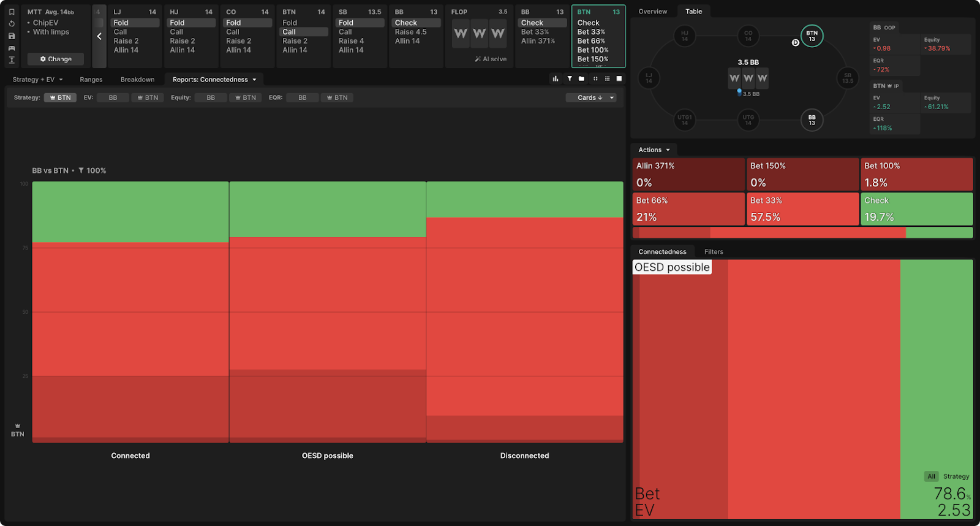This screenshot has height=526, width=980.
Task: Click the reset arrow icon in left sidebar
Action: click(x=12, y=24)
